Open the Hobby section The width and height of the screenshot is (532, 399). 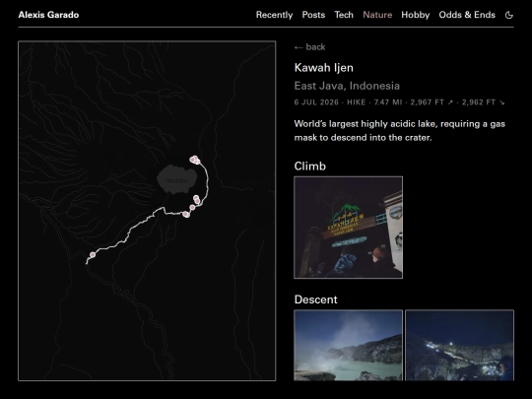[416, 15]
